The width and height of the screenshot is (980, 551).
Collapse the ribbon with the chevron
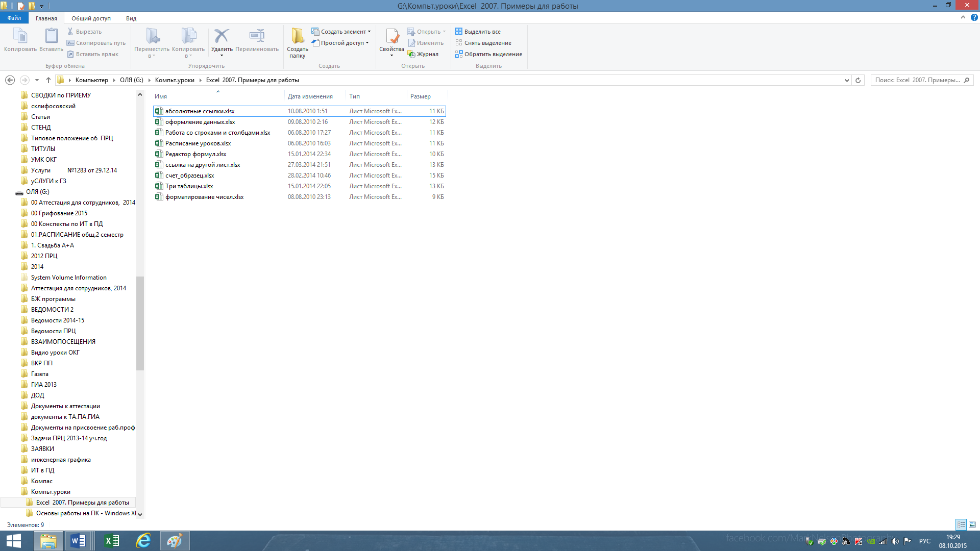(x=963, y=17)
